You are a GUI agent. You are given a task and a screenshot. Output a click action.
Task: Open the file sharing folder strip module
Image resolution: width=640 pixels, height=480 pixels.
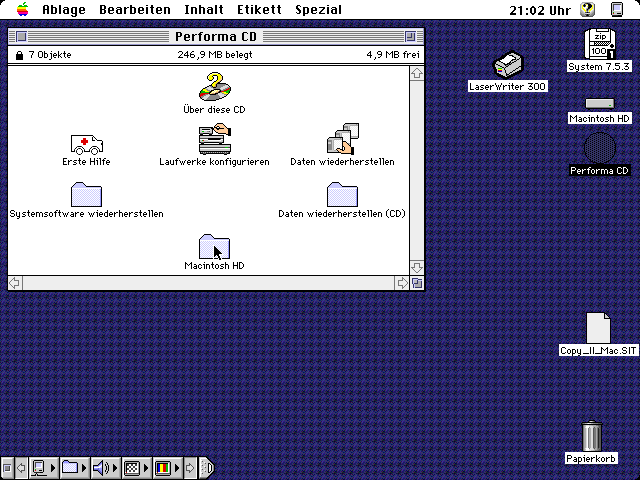point(71,467)
